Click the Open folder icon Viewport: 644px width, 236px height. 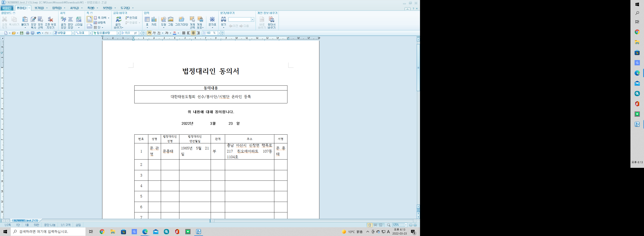[x=14, y=33]
